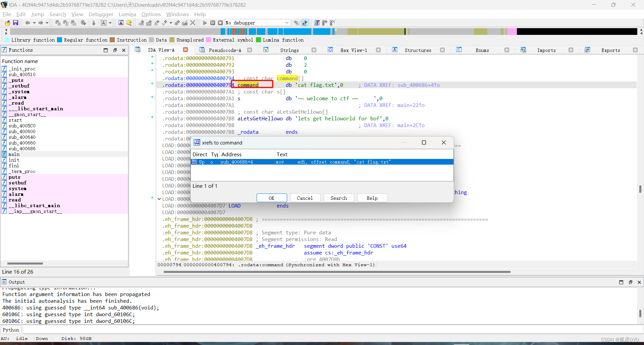Select the text search icon
Screen dimensions: 644x345
click(x=66, y=22)
